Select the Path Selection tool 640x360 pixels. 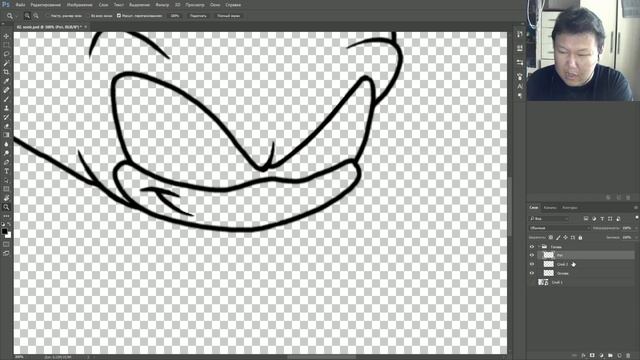pos(6,180)
